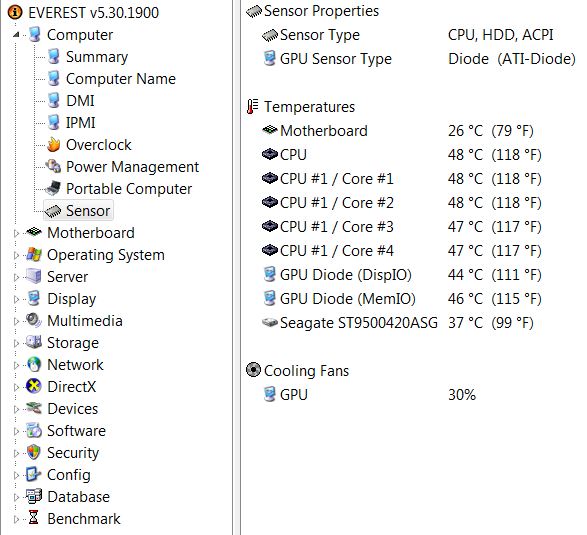This screenshot has width=587, height=535.
Task: Expand the Storage tree node
Action: tap(16, 343)
